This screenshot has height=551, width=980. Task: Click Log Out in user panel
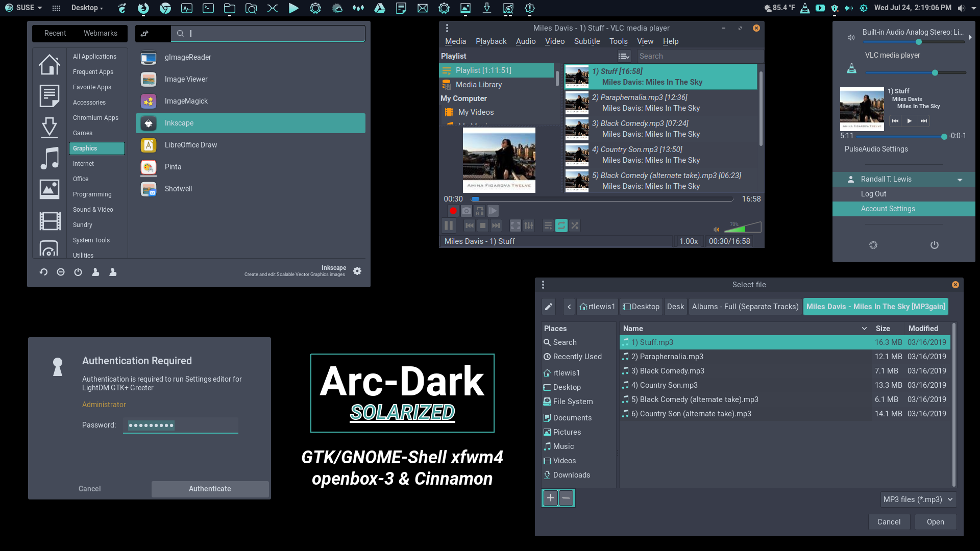903,194
